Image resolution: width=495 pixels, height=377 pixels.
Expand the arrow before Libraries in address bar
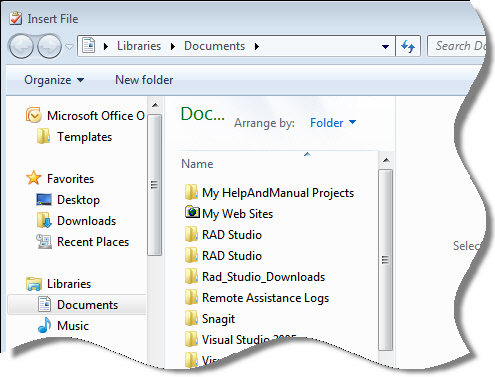click(x=106, y=46)
